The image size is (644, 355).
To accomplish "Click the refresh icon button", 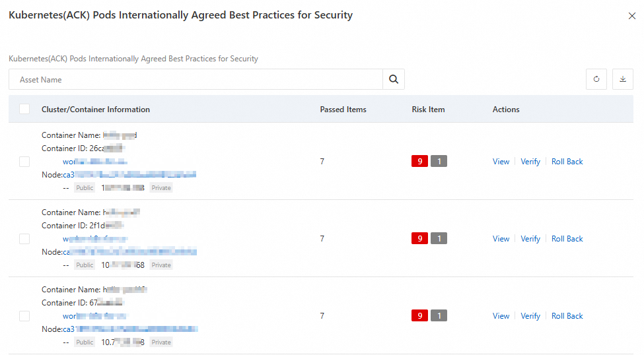I will point(596,80).
